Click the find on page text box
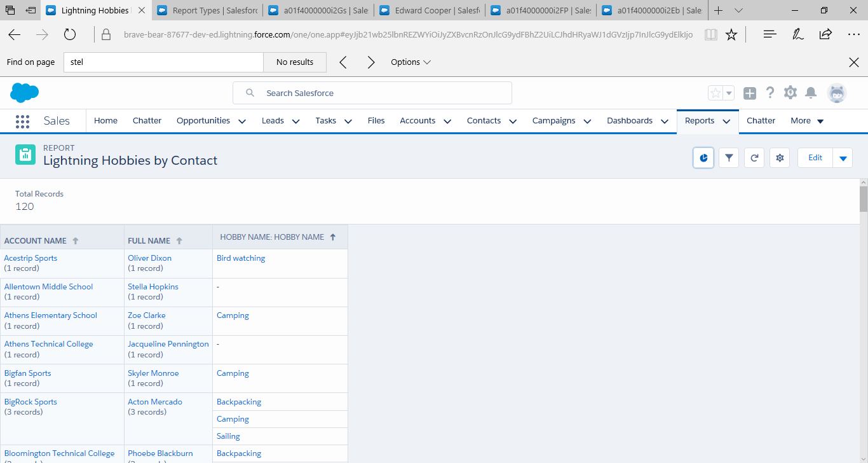This screenshot has width=868, height=463. tap(163, 62)
